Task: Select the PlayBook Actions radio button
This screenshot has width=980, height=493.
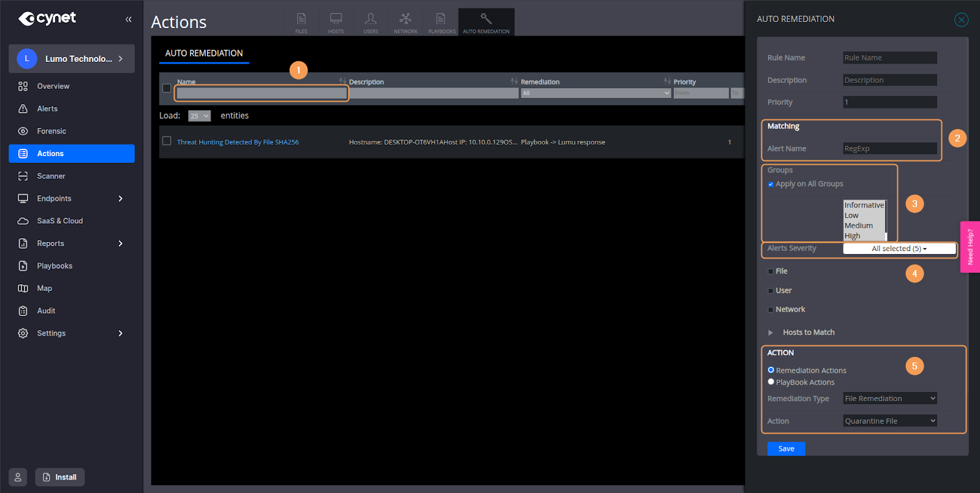Action: coord(771,382)
